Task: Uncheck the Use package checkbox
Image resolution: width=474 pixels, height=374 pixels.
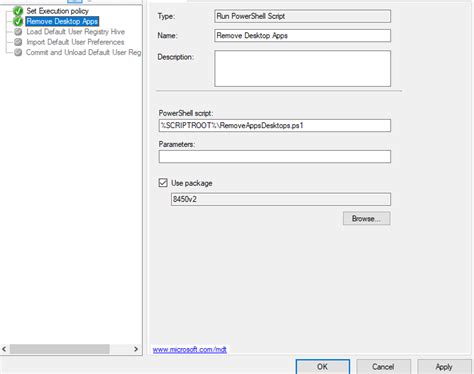Action: tap(163, 183)
